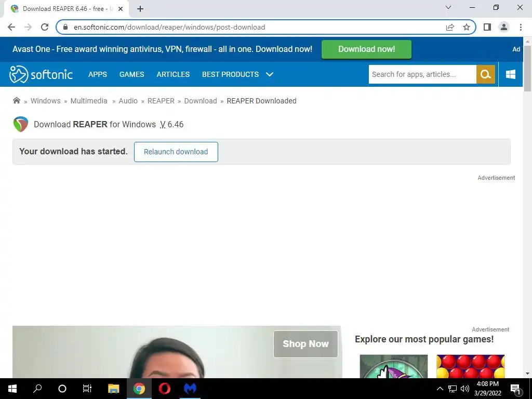Click the home breadcrumb icon
This screenshot has height=399, width=532.
16,100
